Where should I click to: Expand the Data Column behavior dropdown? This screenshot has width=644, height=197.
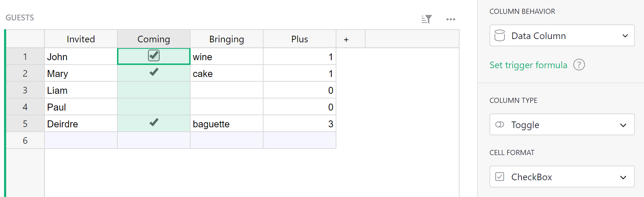[x=562, y=35]
